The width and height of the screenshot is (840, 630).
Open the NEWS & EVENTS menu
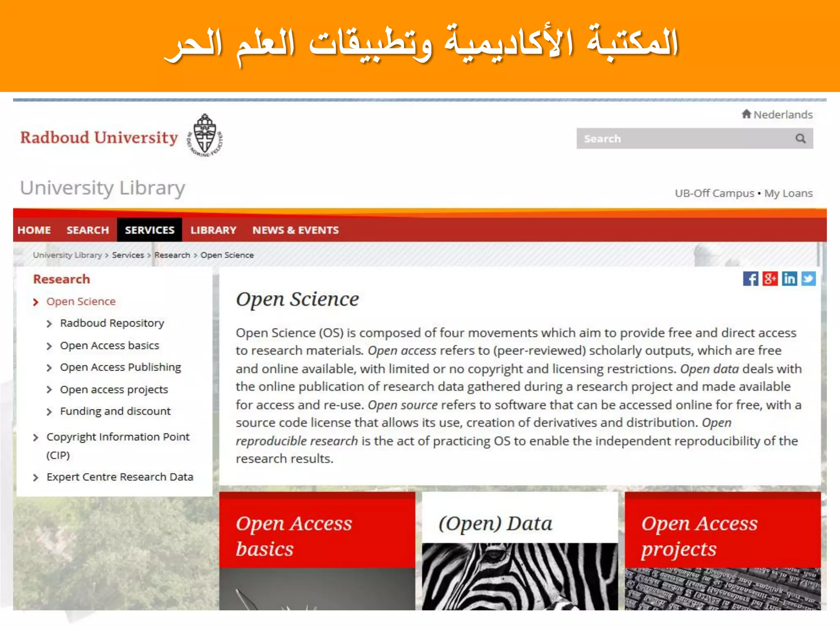coord(295,230)
